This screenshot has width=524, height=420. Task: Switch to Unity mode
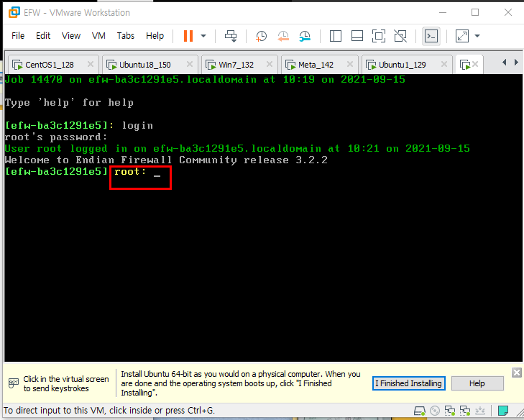[400, 36]
